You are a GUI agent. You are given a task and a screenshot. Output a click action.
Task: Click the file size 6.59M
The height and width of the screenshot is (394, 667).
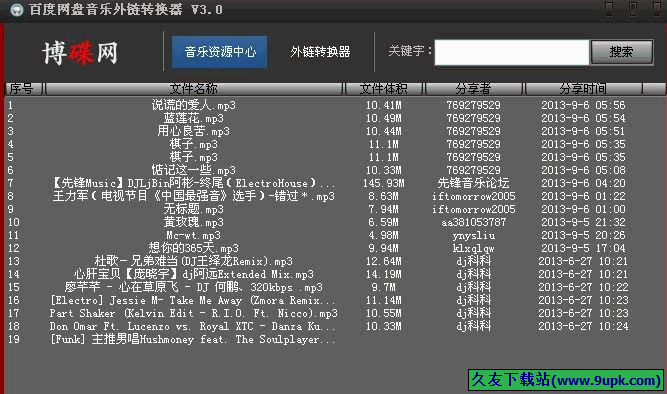pos(384,222)
